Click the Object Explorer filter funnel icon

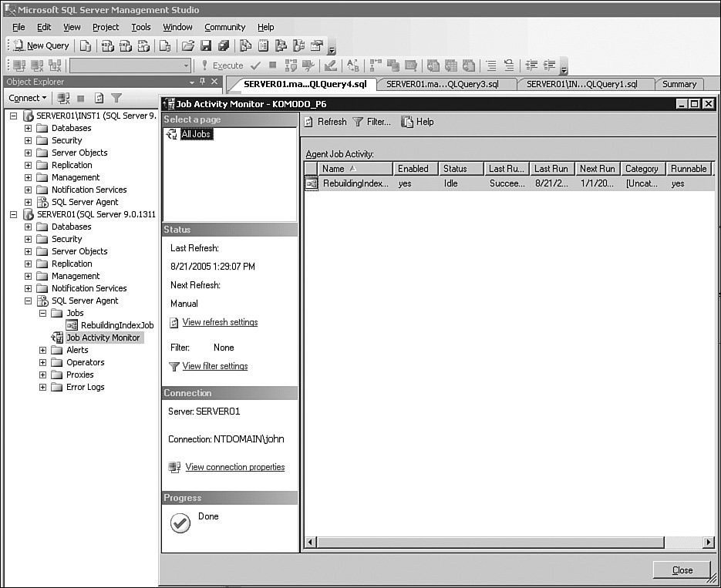(116, 98)
